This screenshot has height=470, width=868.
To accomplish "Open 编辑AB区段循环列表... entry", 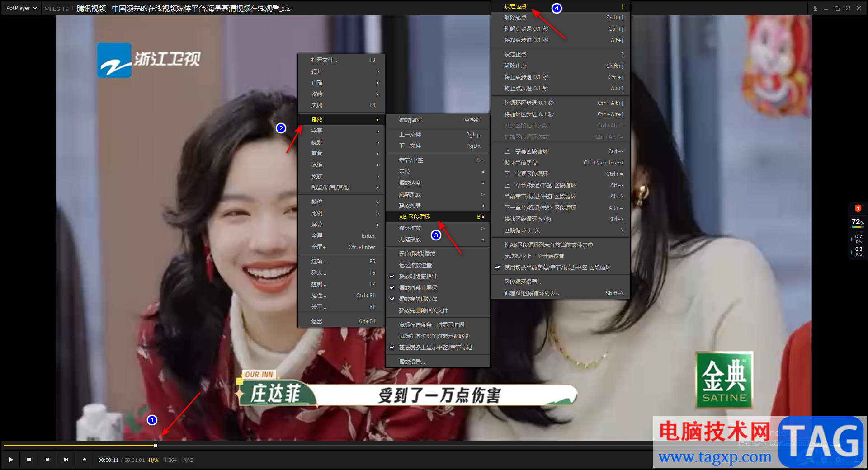I will tap(561, 293).
